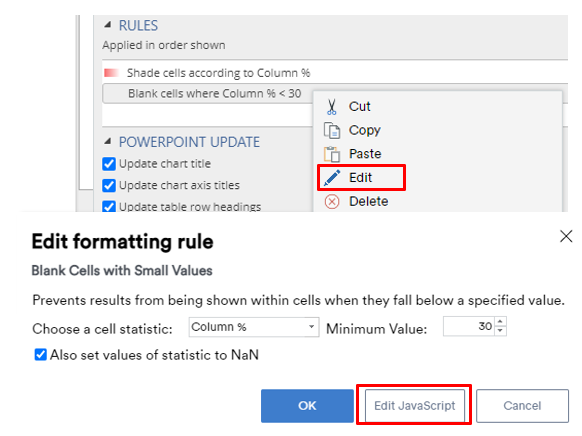The height and width of the screenshot is (436, 582).
Task: Click the clipboard Paste icon
Action: click(x=331, y=154)
